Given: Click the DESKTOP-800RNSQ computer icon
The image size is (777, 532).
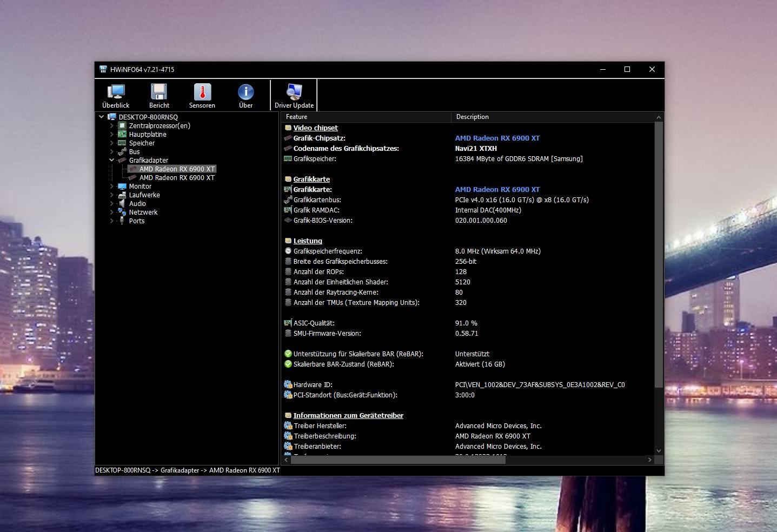Looking at the screenshot, I should pyautogui.click(x=112, y=117).
